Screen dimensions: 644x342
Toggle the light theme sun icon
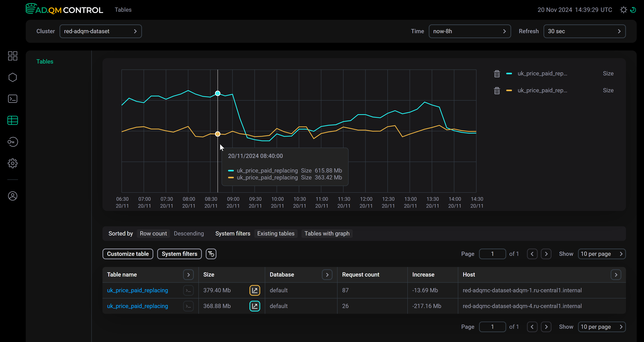pyautogui.click(x=623, y=10)
